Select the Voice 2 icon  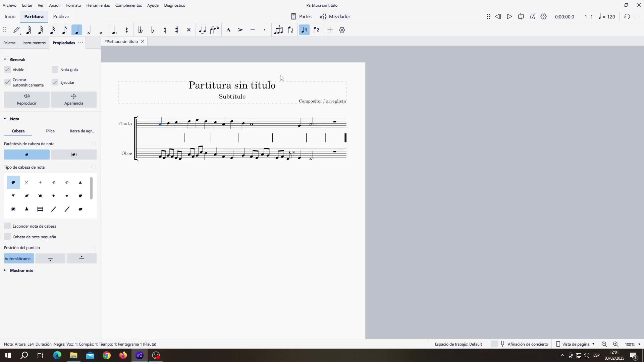[x=317, y=30]
